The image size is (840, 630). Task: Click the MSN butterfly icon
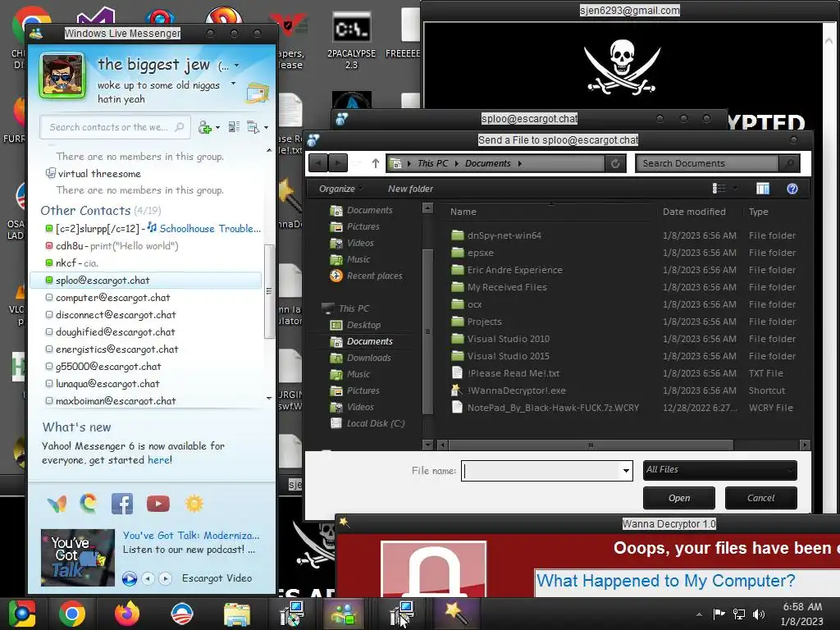tap(57, 504)
